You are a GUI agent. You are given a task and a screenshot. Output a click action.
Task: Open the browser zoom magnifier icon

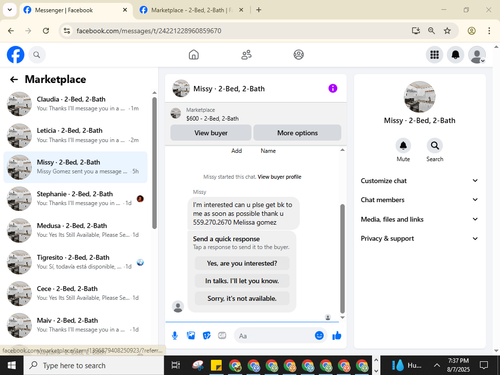[x=431, y=31]
